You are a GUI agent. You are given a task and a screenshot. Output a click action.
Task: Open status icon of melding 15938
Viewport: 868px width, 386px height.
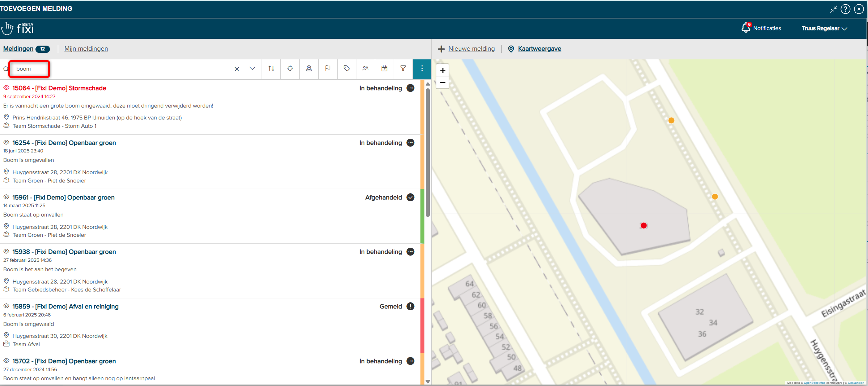[x=410, y=252]
